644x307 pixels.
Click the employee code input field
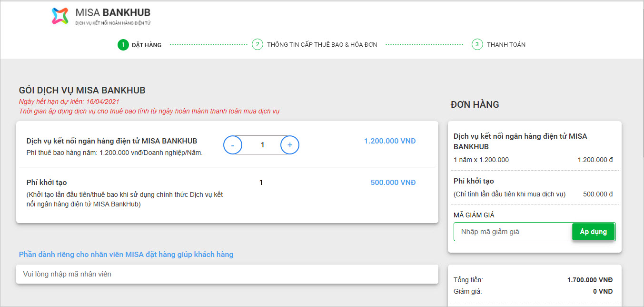(227, 274)
